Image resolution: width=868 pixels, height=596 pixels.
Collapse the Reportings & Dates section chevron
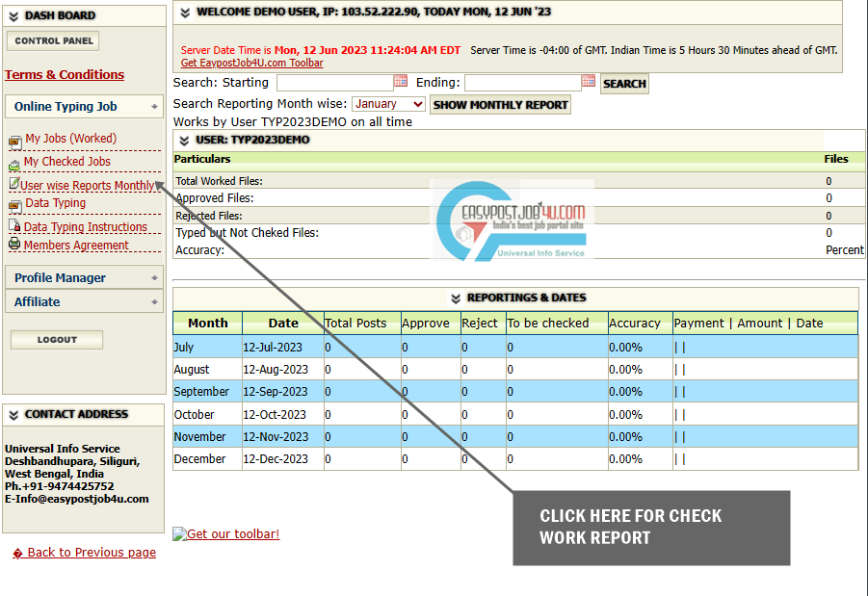[456, 298]
